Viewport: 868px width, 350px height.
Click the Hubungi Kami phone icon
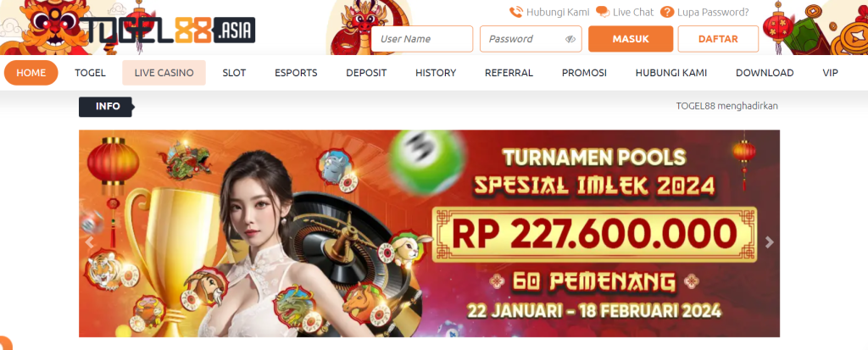516,12
